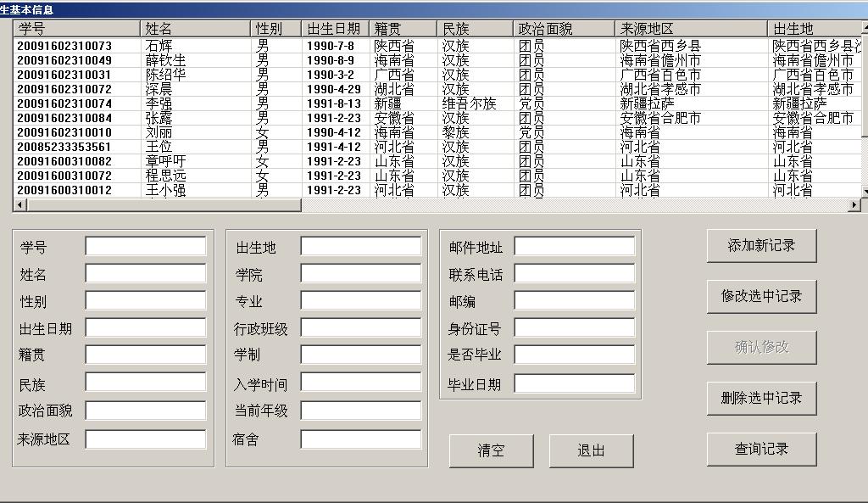Click the 退出 button
Viewport: 868px width, 503px height.
[x=591, y=451]
